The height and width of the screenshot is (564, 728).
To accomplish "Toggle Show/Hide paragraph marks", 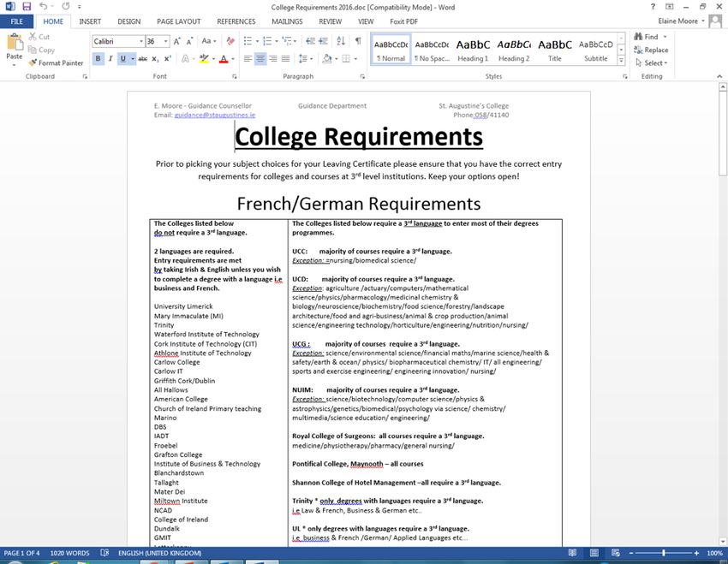I will pos(358,41).
